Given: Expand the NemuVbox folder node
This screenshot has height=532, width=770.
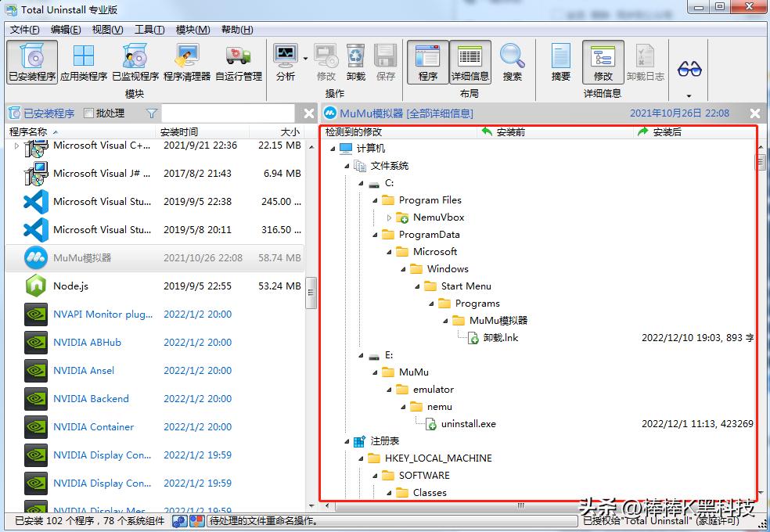Looking at the screenshot, I should coord(389,217).
